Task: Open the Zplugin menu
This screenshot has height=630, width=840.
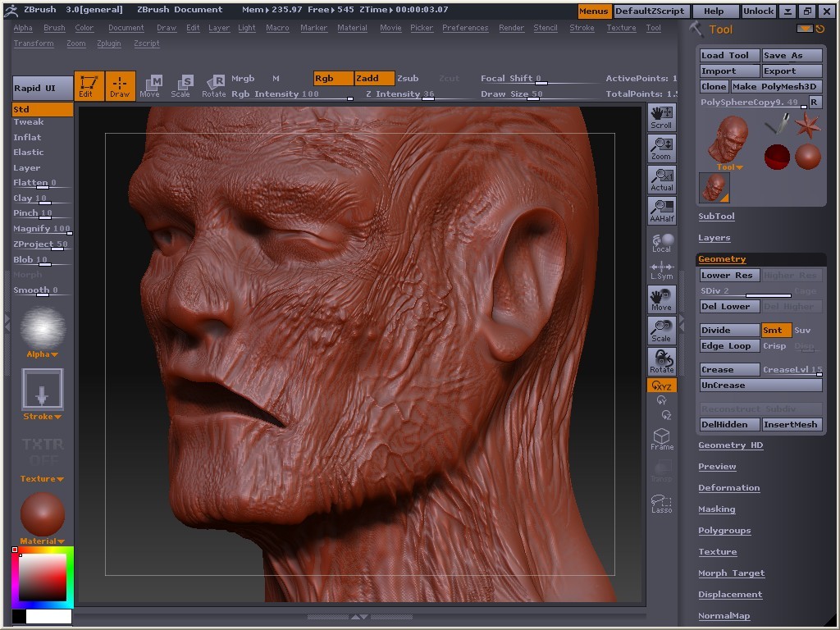Action: pos(109,43)
